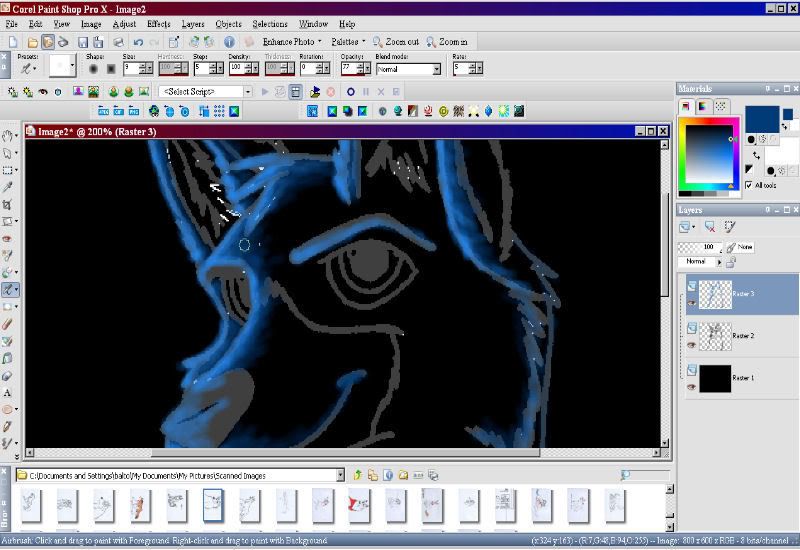Hide the Raster 1 layer
Viewport: 800px width, 550px height.
point(691,387)
